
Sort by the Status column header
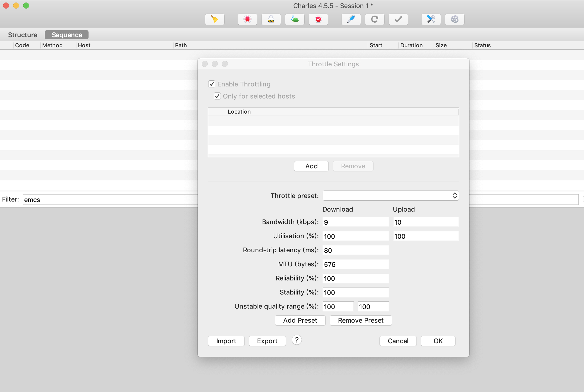tap(528, 45)
